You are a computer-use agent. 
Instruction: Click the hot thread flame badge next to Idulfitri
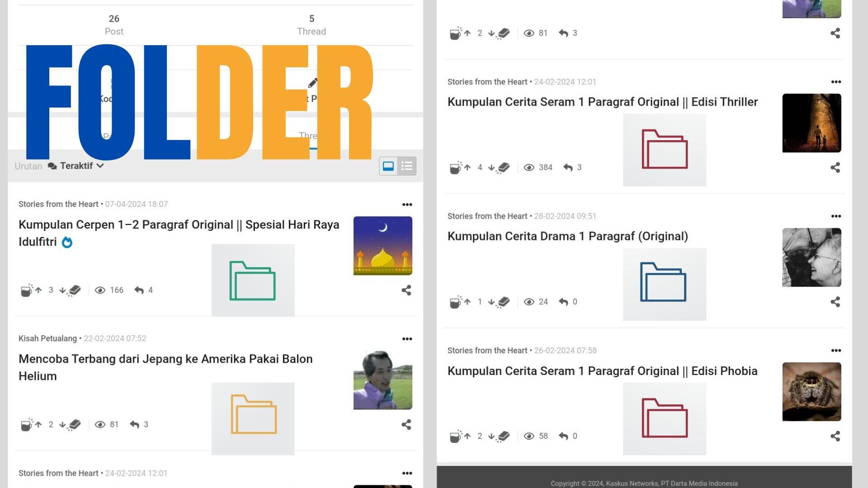click(67, 242)
